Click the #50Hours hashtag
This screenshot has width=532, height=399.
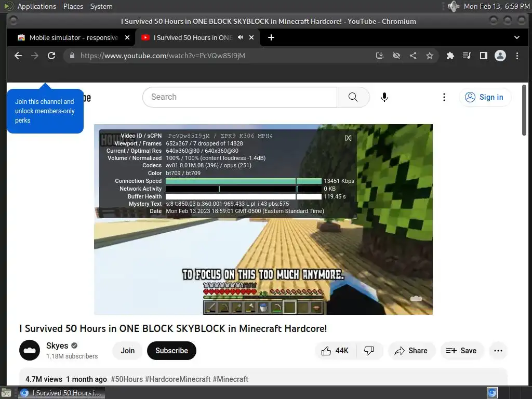[x=127, y=379]
